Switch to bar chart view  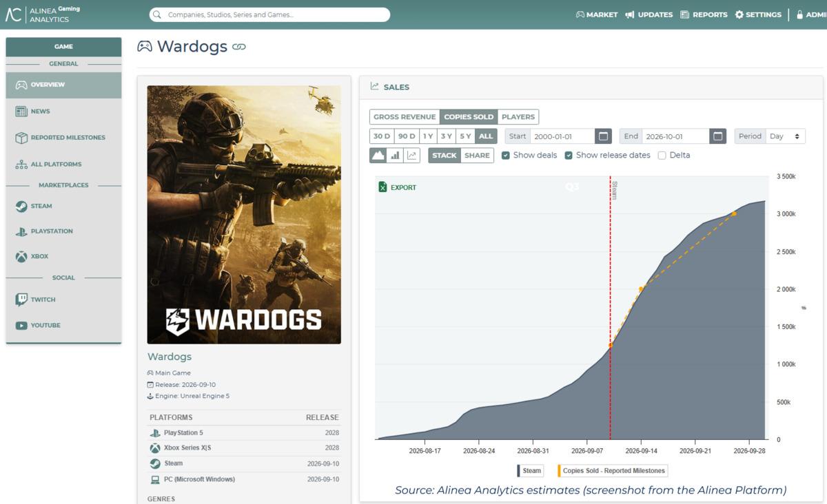(x=395, y=156)
